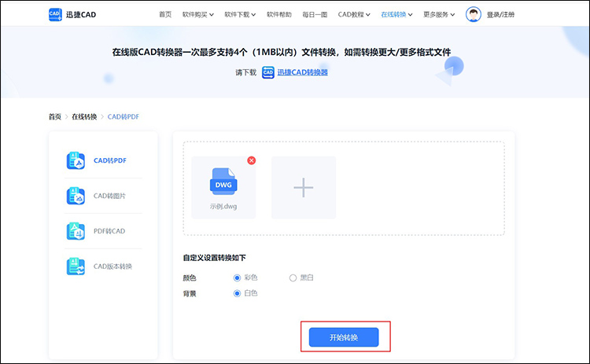This screenshot has width=590, height=364.
Task: Expand the 在线转换 dropdown menu
Action: coord(396,15)
